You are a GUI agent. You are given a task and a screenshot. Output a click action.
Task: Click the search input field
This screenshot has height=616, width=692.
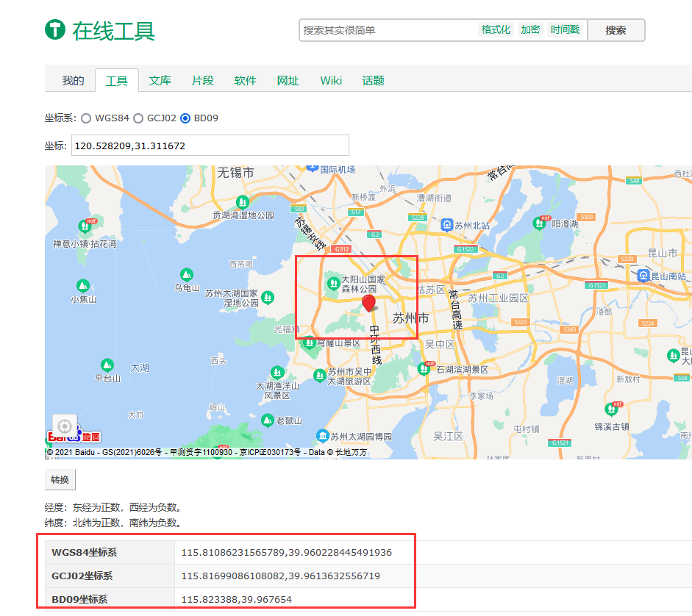pyautogui.click(x=388, y=30)
